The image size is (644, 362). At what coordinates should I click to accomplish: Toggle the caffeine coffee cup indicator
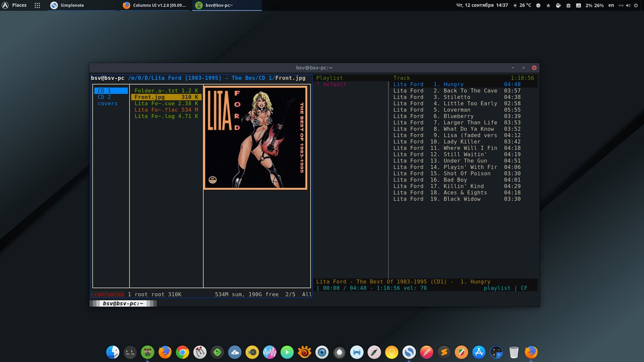click(x=558, y=5)
